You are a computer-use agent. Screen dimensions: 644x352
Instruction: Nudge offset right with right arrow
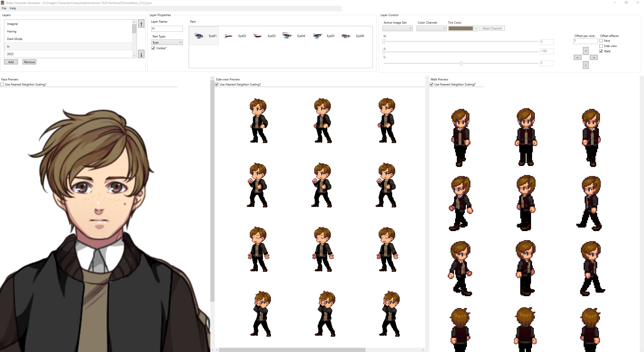(594, 58)
